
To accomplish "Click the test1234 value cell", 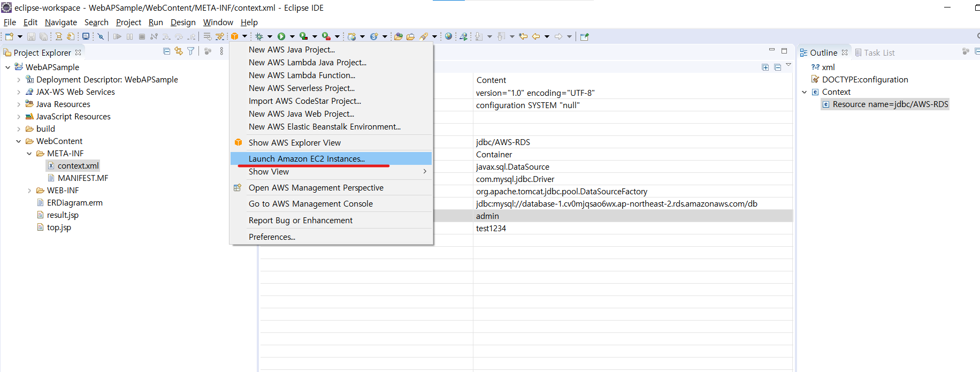I will [633, 229].
